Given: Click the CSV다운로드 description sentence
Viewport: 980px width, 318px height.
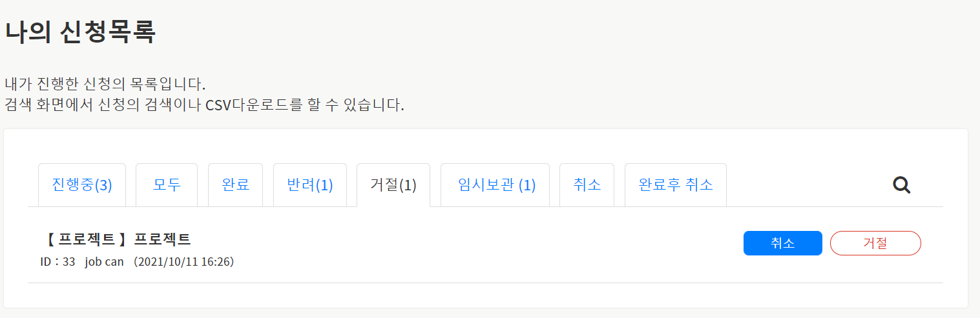Looking at the screenshot, I should click(204, 105).
